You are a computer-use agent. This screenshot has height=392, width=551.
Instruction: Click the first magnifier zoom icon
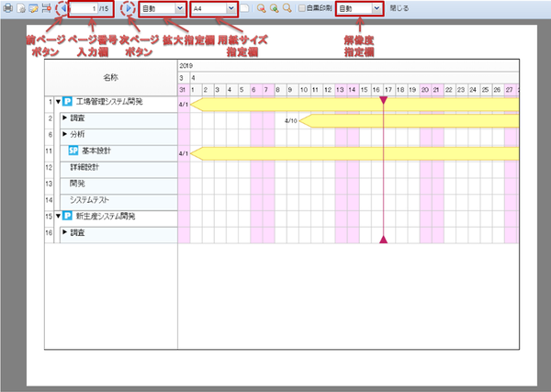[261, 8]
